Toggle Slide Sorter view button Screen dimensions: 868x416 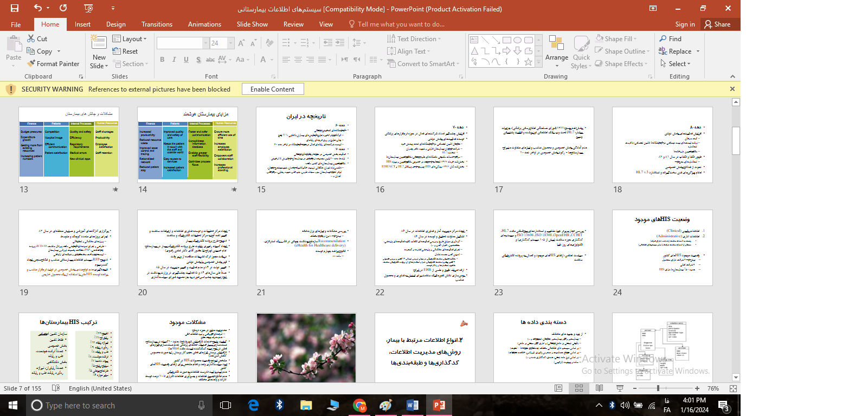(x=578, y=388)
